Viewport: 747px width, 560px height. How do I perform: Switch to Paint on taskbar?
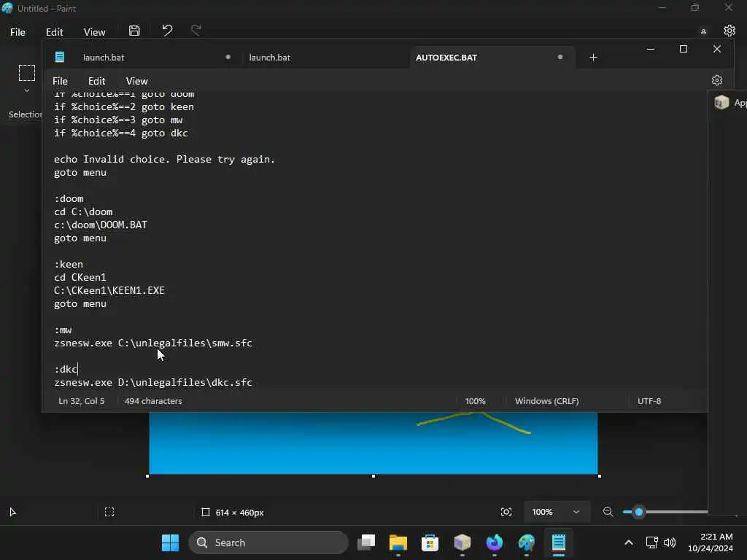click(x=527, y=542)
